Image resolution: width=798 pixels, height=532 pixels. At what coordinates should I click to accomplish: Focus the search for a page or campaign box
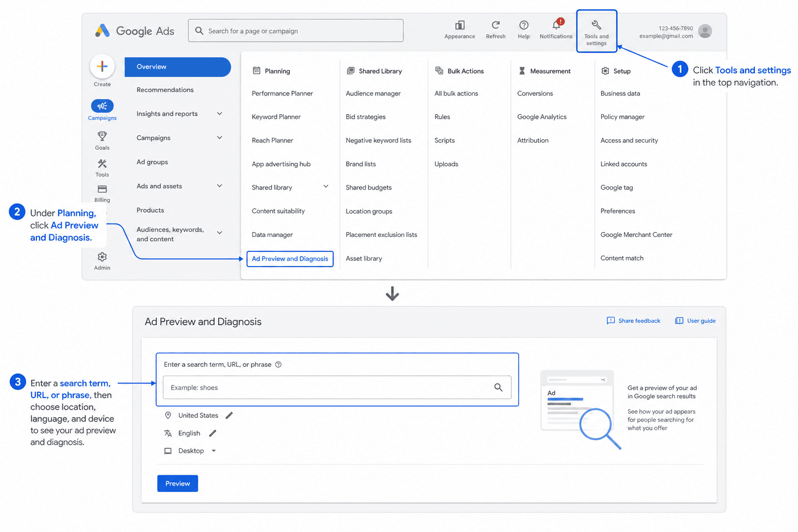pyautogui.click(x=296, y=31)
